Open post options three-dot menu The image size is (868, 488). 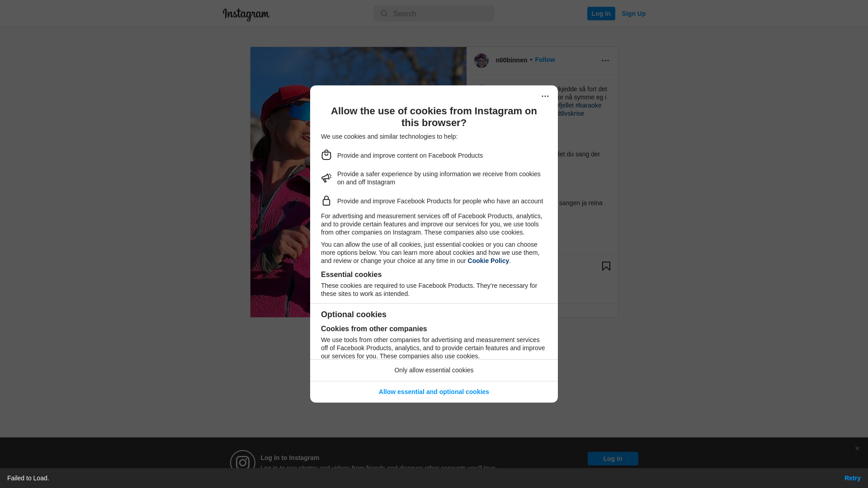pyautogui.click(x=605, y=61)
